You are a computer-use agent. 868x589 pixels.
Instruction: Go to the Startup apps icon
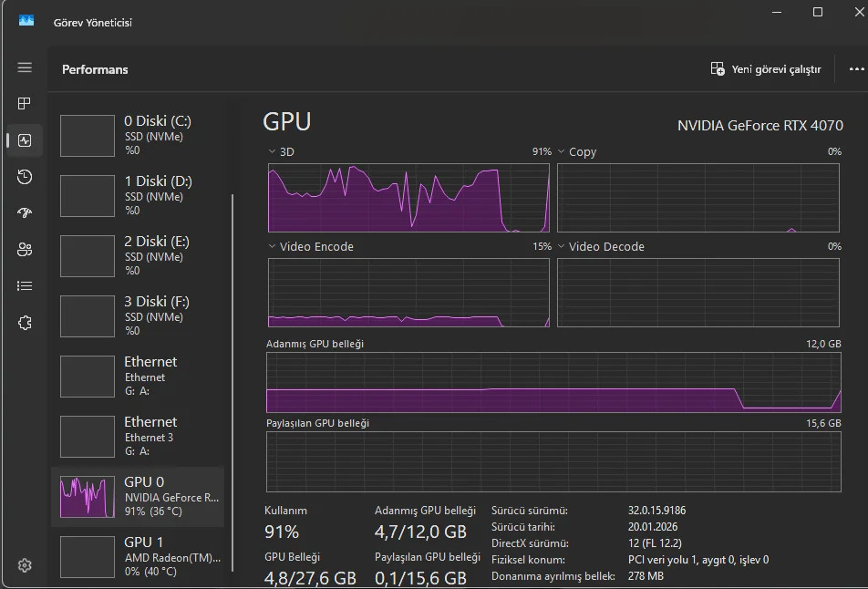[x=25, y=213]
